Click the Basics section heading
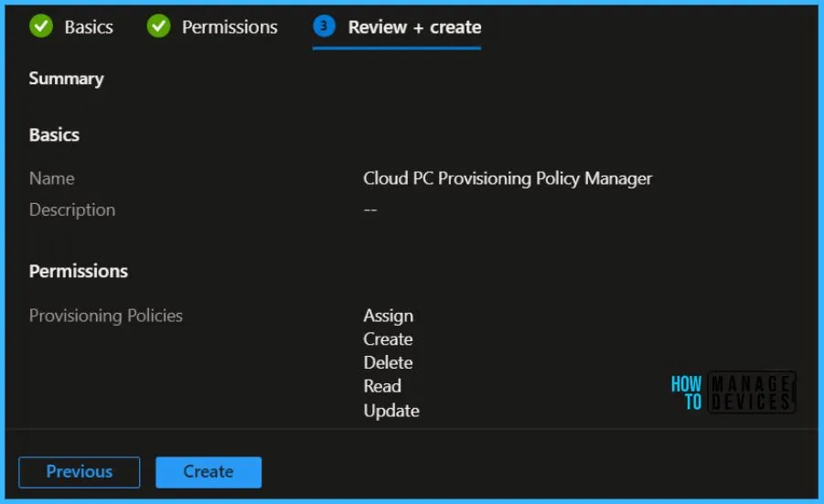Screen dimensions: 824x504 [54, 134]
